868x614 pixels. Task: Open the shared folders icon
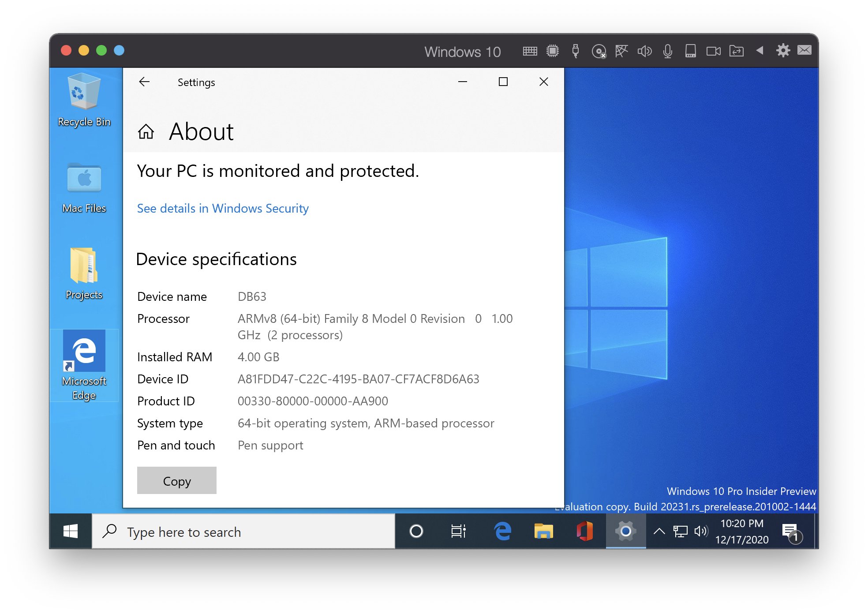click(736, 51)
